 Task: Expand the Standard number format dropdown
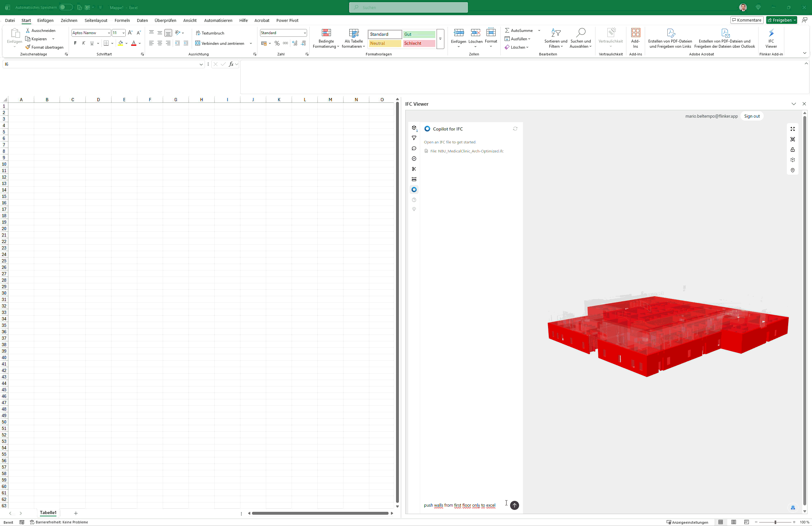[x=304, y=33]
